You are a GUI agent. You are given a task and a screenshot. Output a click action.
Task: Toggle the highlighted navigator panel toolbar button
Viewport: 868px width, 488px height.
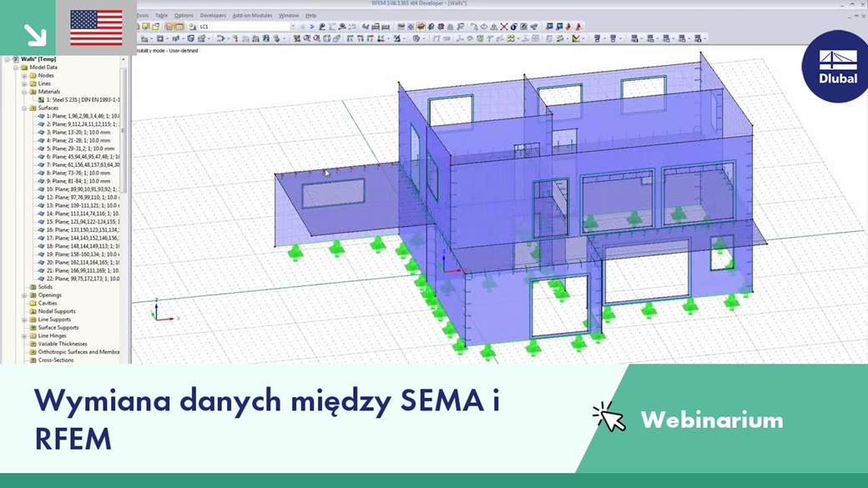coord(169,27)
